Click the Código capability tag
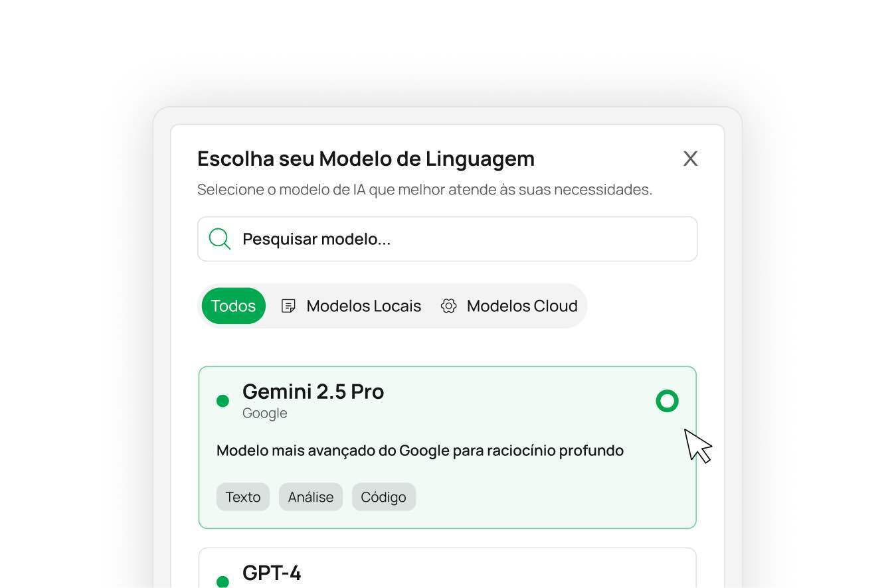Viewport: 894px width, 588px height. [383, 496]
